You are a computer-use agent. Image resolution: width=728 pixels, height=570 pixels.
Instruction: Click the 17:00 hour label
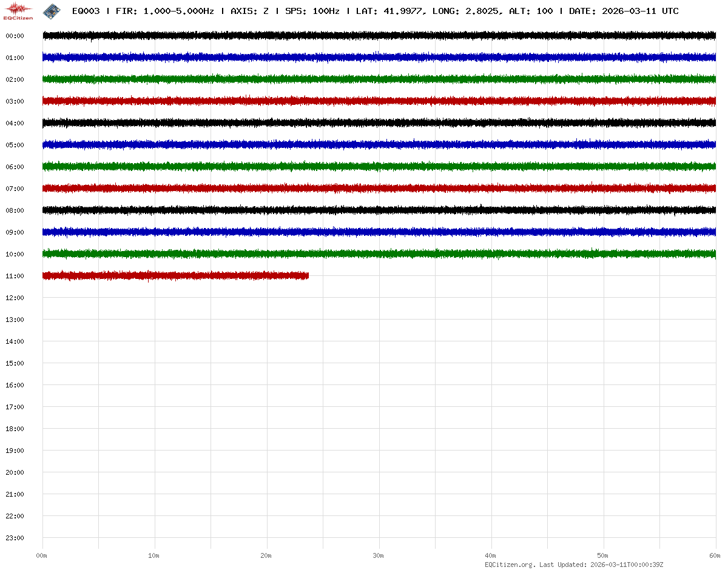pos(15,407)
